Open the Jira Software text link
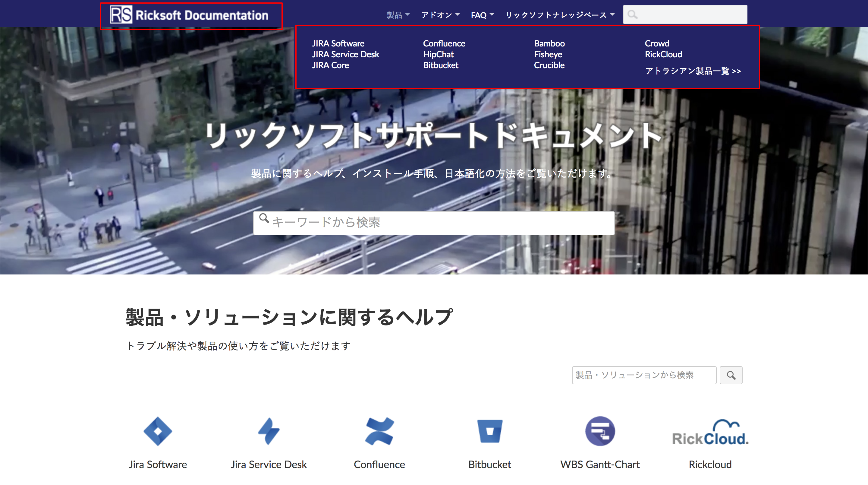868x485 pixels. tap(158, 464)
